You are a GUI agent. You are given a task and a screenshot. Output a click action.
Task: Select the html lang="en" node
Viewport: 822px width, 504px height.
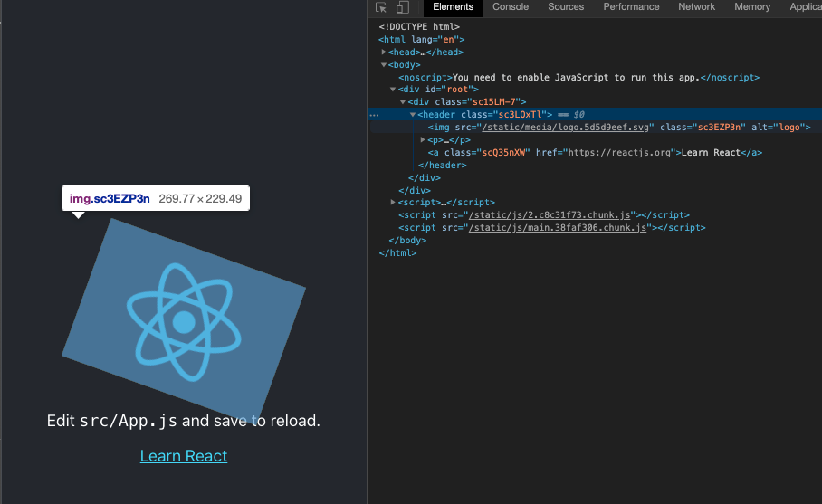422,39
